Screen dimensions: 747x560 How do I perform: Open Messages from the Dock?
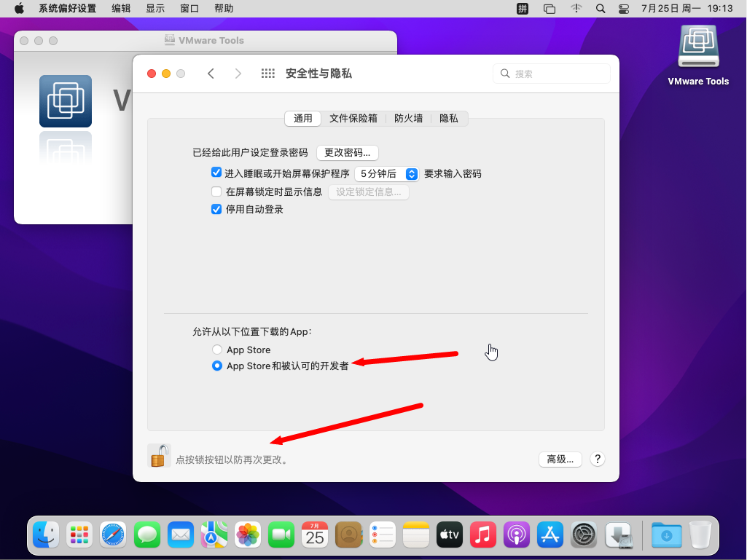pyautogui.click(x=146, y=535)
